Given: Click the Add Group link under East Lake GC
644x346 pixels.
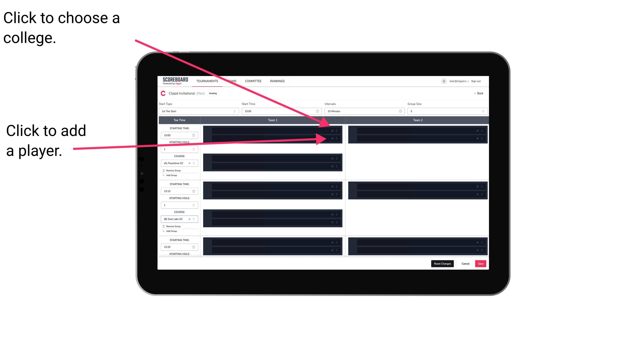Looking at the screenshot, I should coord(171,231).
